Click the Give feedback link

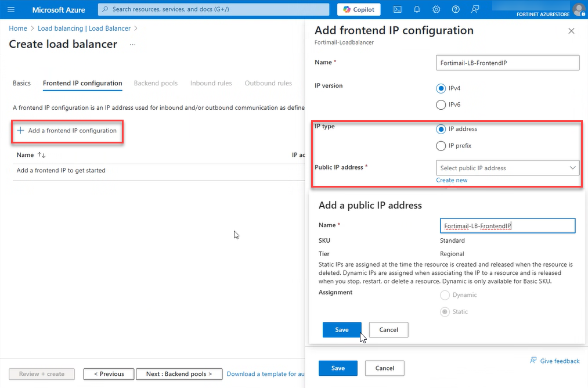(x=555, y=361)
